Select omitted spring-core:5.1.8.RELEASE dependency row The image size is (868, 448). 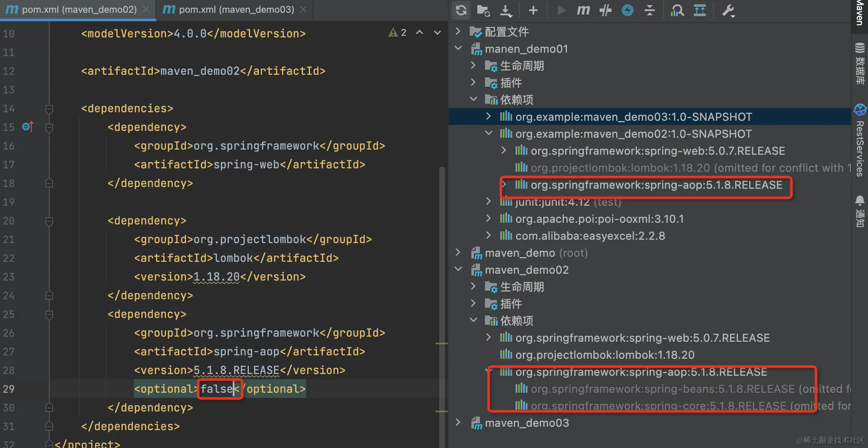pos(650,406)
